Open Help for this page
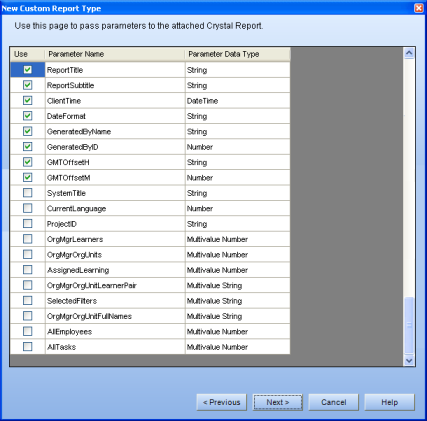The image size is (427, 421). tap(389, 402)
